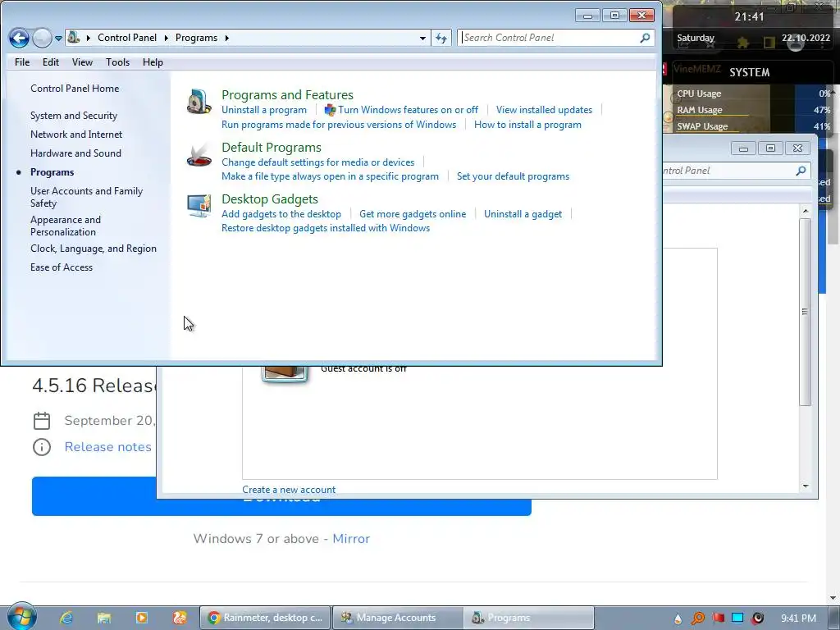Click the orange magnifier tray icon
This screenshot has height=630, width=840.
pos(698,619)
